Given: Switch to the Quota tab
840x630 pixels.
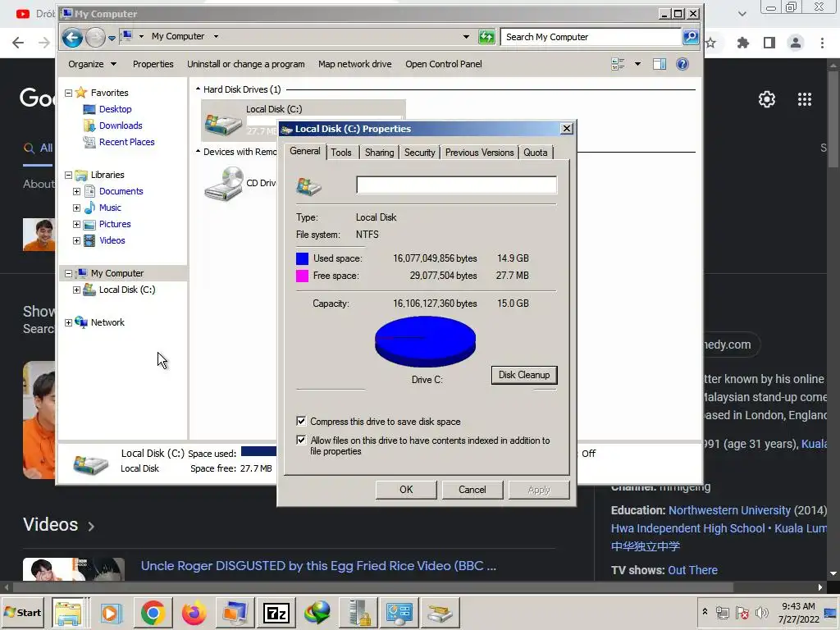Looking at the screenshot, I should click(x=535, y=153).
